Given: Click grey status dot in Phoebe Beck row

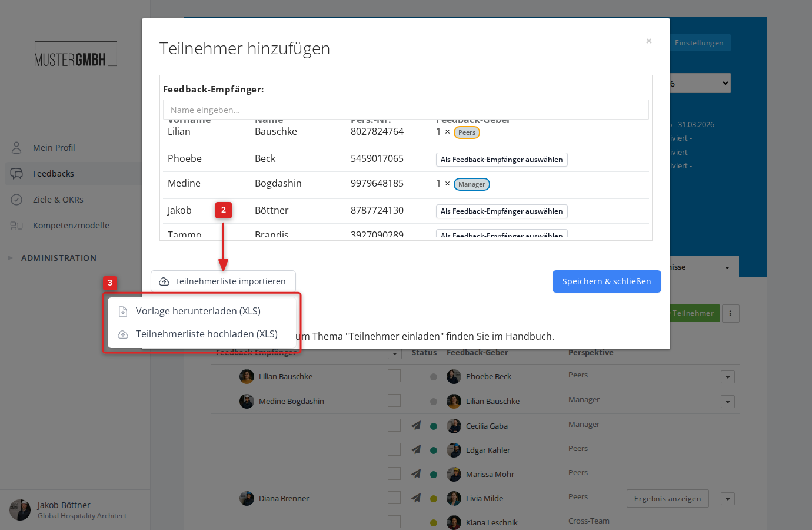Looking at the screenshot, I should 434,376.
